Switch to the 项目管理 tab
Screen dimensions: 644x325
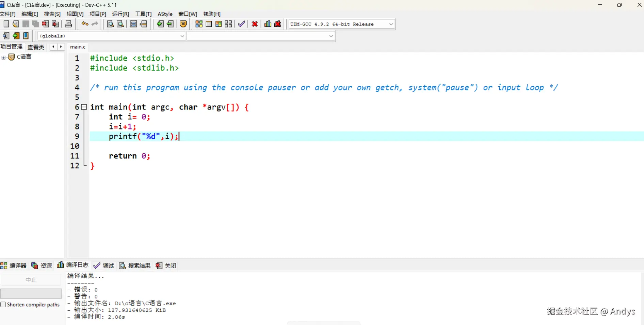11,47
